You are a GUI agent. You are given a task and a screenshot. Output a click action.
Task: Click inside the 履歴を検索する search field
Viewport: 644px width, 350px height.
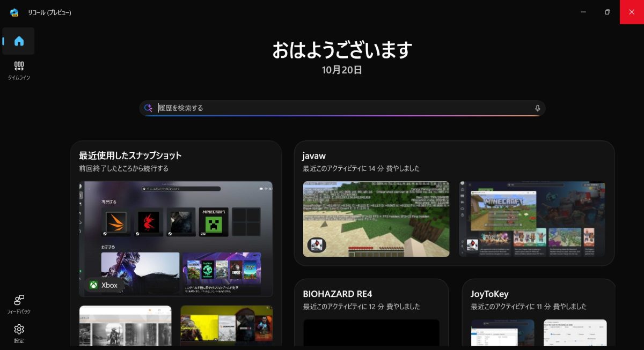pos(343,108)
